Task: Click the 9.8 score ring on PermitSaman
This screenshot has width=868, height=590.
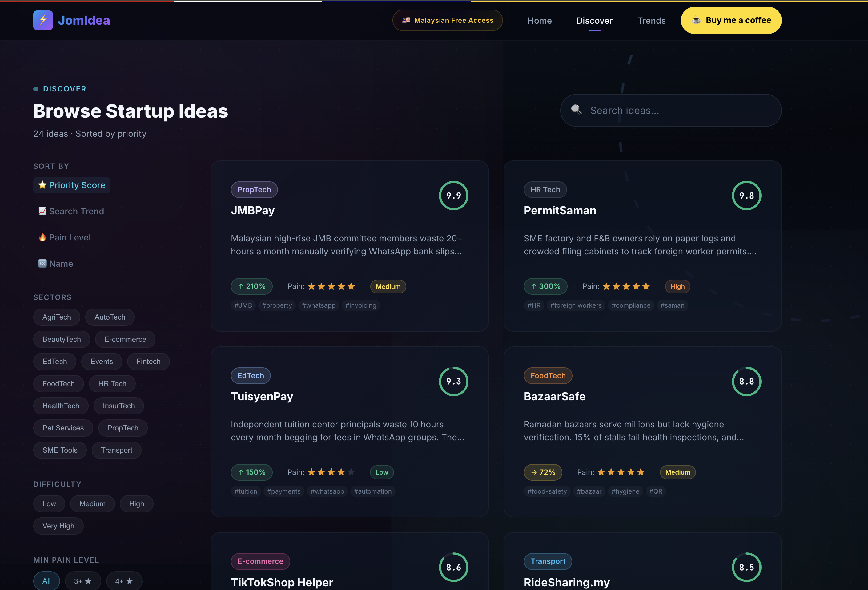Action: point(746,196)
